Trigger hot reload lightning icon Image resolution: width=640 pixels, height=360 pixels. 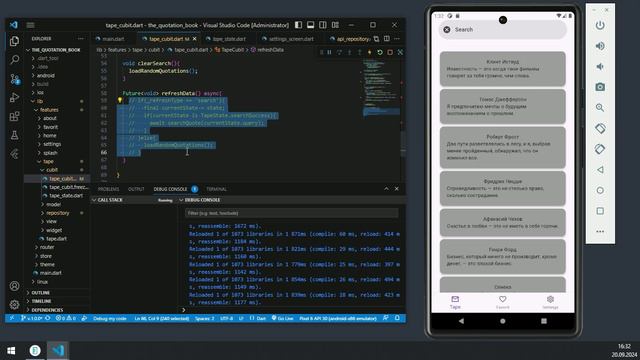(369, 52)
